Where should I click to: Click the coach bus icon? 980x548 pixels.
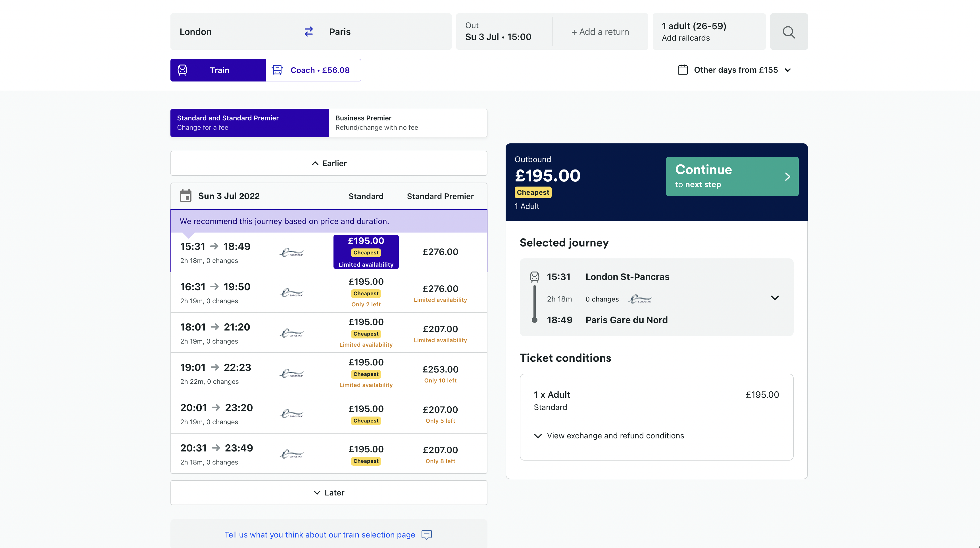click(x=277, y=70)
